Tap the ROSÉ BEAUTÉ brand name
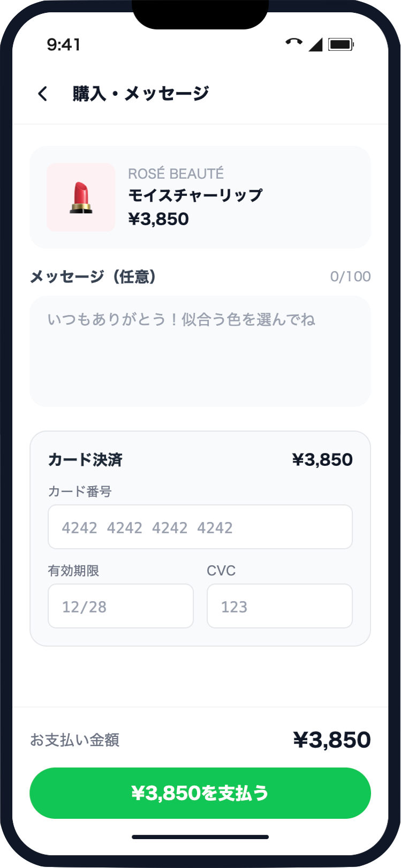Viewport: 401px width, 868px height. click(176, 174)
